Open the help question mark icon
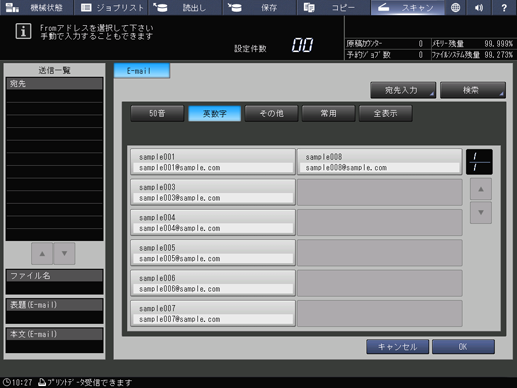The width and height of the screenshot is (517, 388). pos(504,7)
